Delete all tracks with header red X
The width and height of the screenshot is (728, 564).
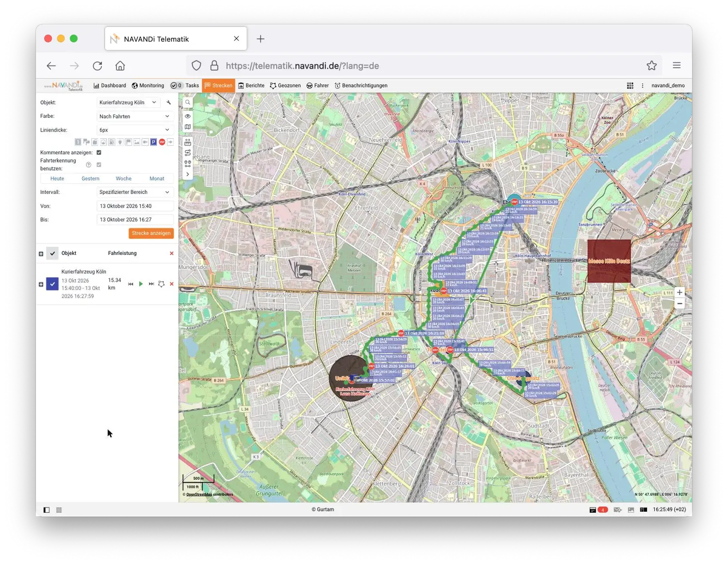pos(172,254)
